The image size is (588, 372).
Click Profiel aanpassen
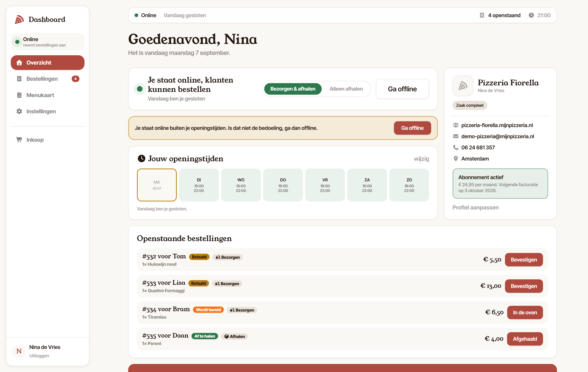pos(475,207)
